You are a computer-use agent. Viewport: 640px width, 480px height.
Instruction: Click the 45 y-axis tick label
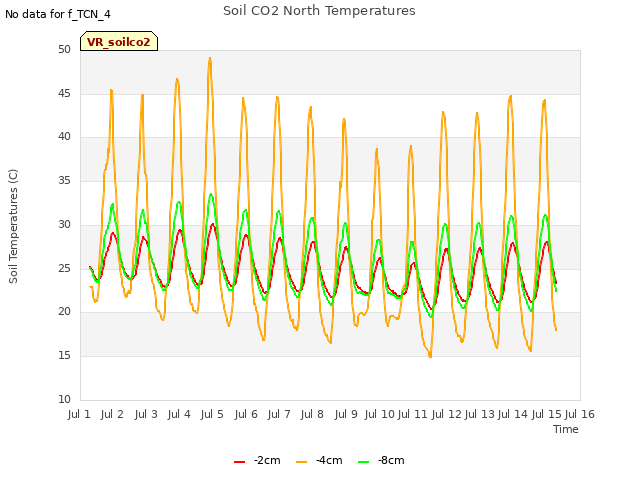[64, 93]
